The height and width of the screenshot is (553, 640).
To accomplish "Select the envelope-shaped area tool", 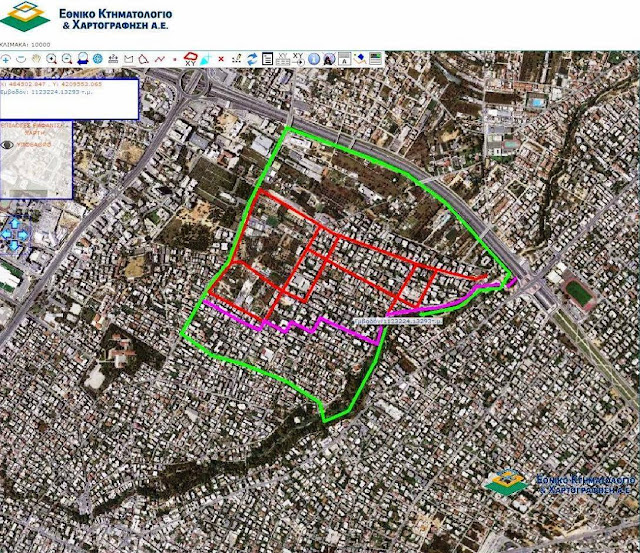I will pyautogui.click(x=129, y=59).
